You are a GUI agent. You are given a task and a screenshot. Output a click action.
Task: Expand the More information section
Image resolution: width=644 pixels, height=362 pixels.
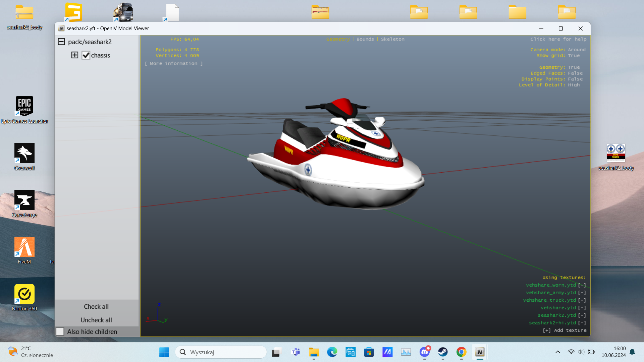tap(174, 63)
